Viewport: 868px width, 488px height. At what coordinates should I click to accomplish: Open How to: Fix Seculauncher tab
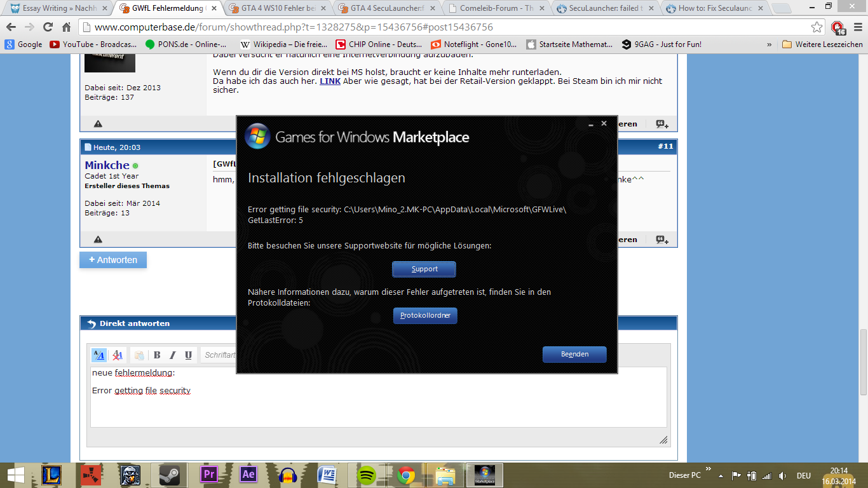[715, 9]
